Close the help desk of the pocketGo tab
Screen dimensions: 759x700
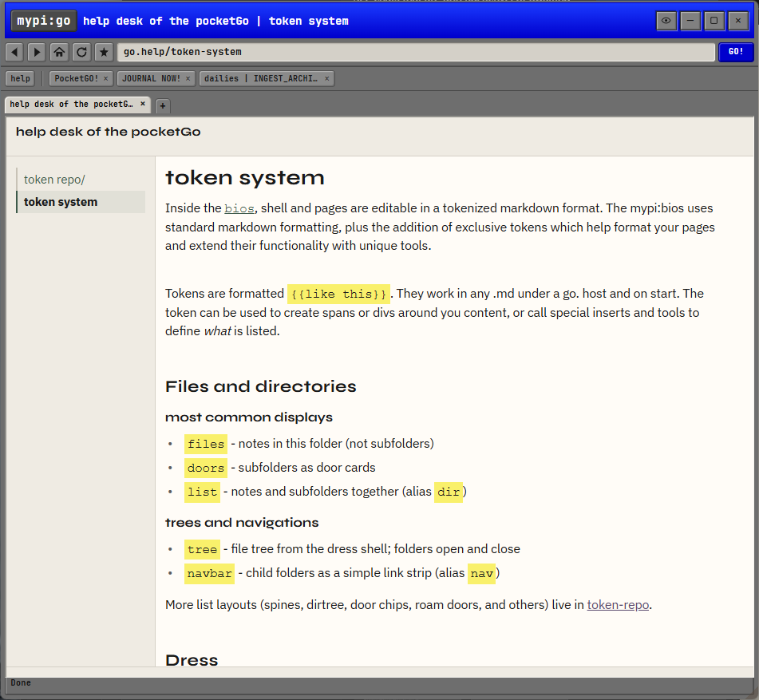click(142, 104)
